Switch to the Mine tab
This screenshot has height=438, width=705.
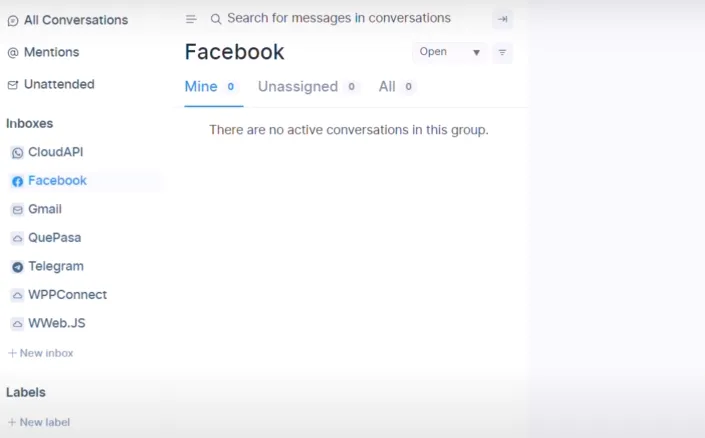(x=210, y=86)
